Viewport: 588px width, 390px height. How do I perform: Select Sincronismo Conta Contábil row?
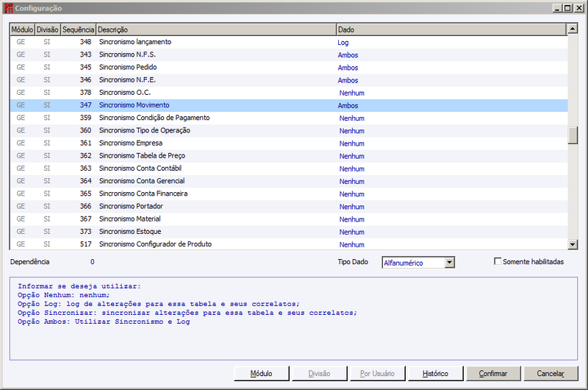click(289, 169)
